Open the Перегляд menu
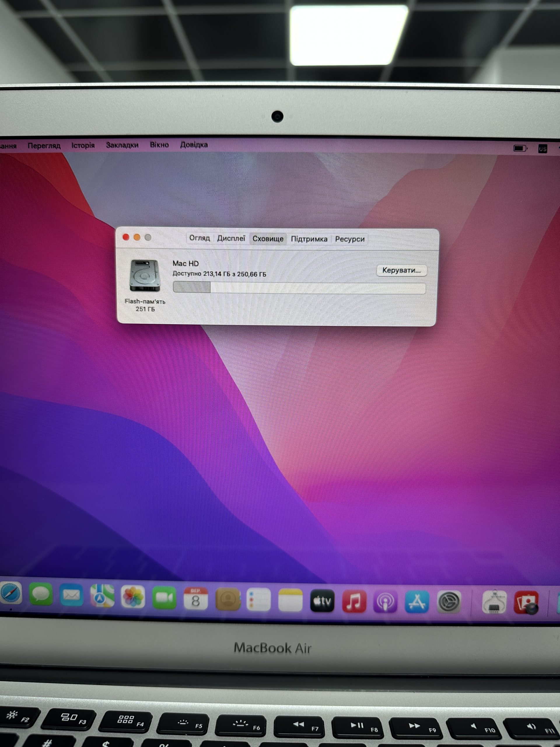Screen dimensions: 560x747 [44, 146]
